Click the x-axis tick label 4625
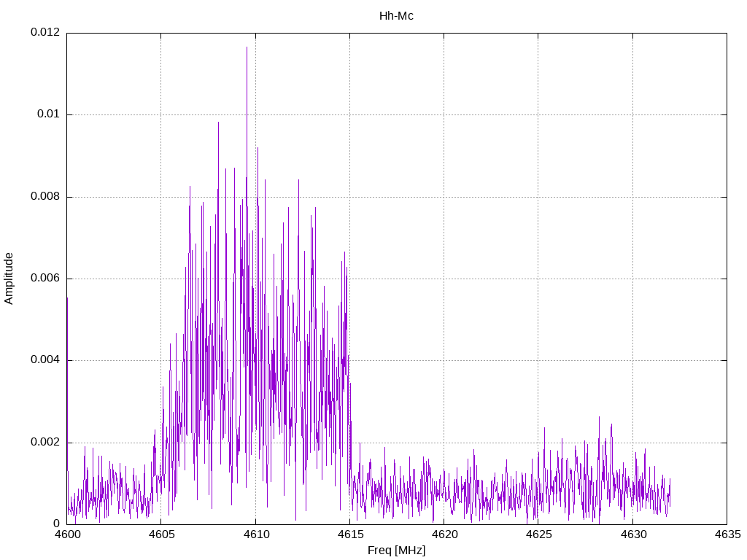 539,534
